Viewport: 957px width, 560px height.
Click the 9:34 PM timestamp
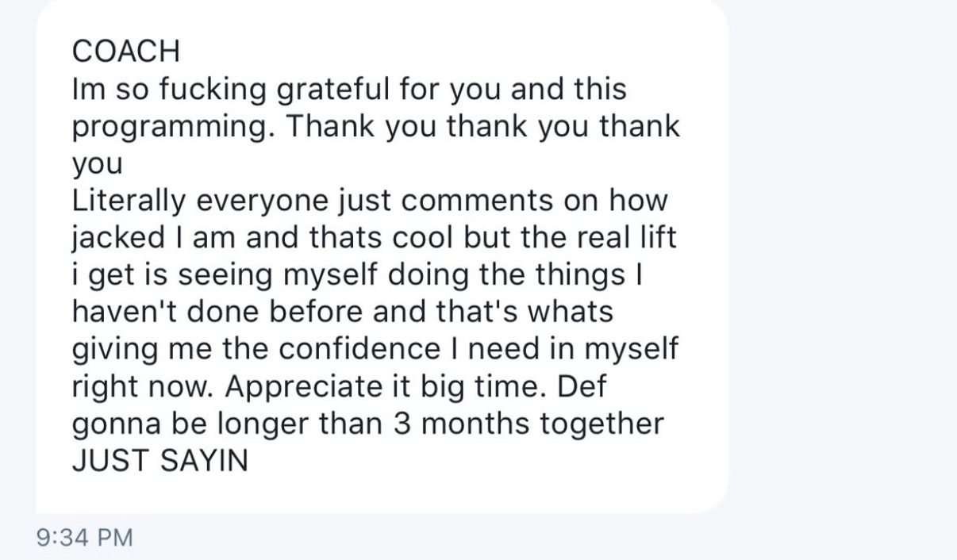[85, 538]
